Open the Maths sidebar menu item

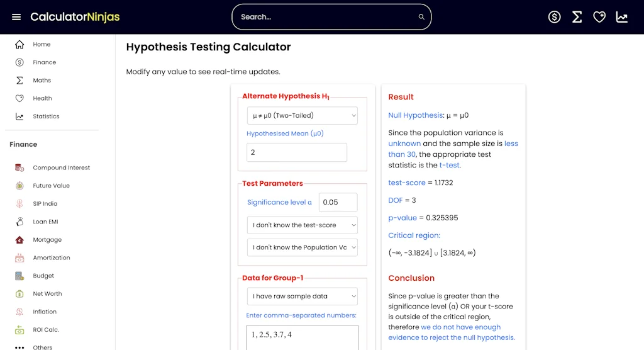tap(42, 80)
